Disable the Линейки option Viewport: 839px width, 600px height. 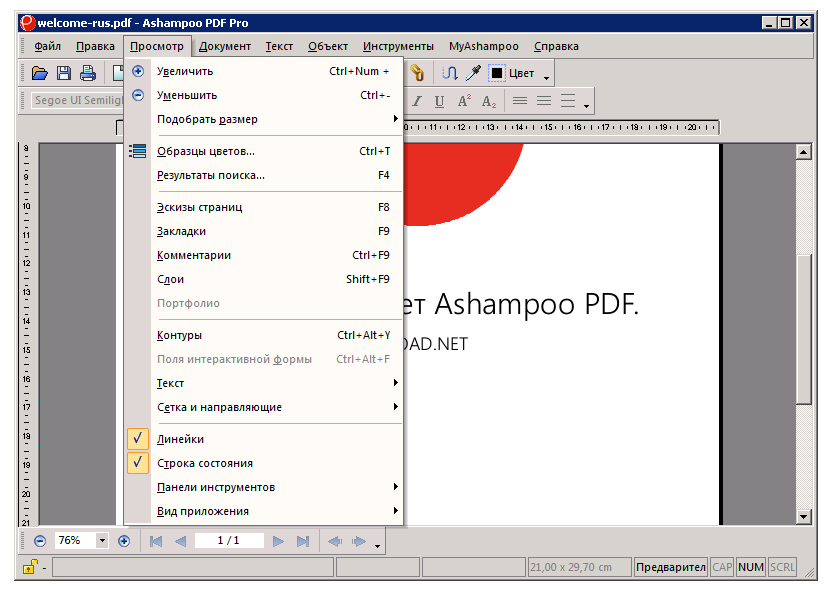(x=180, y=438)
